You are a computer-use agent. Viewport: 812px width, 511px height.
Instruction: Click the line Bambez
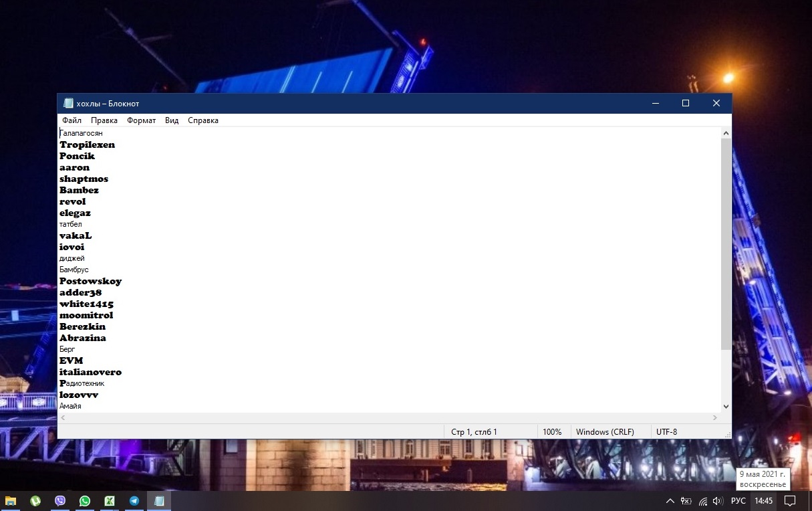click(79, 190)
